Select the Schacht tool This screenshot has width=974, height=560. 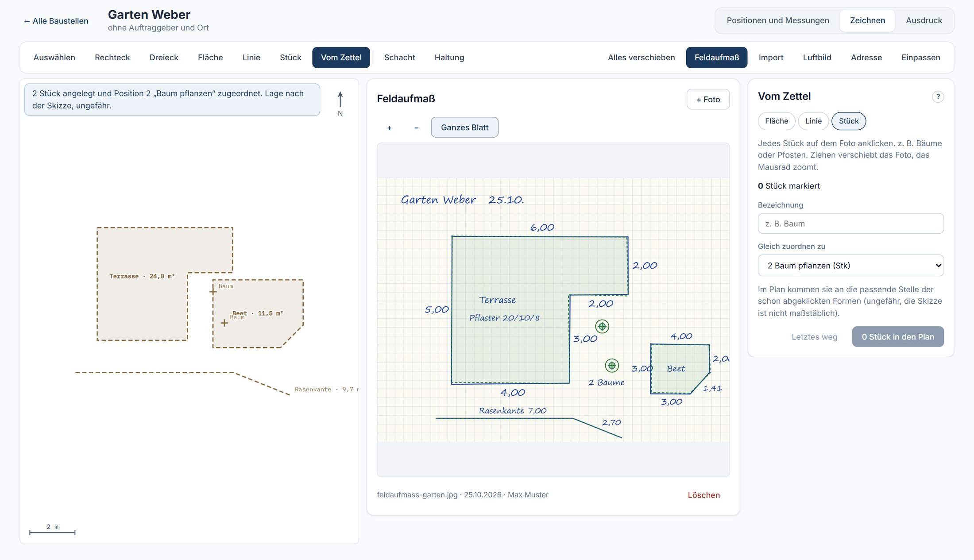(399, 58)
